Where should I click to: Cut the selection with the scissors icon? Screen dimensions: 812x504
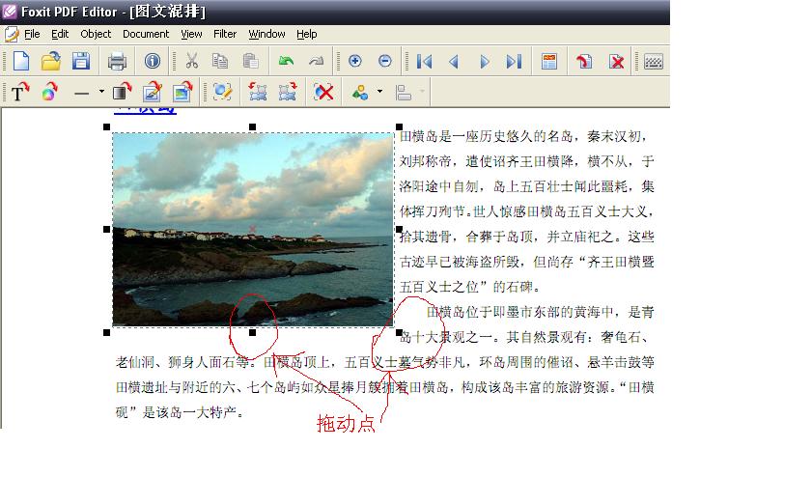[191, 62]
